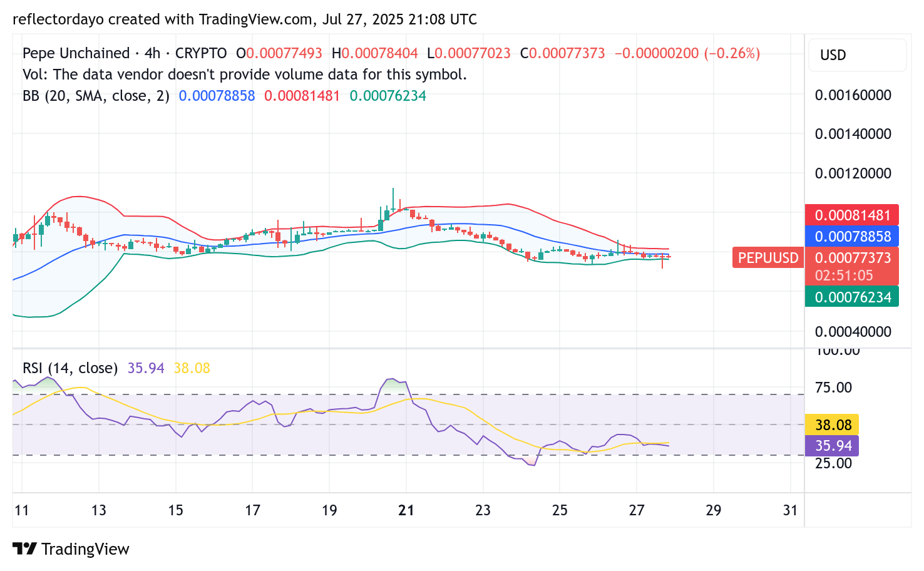Click the yellow RSI average 38.08 in legend

(x=192, y=368)
